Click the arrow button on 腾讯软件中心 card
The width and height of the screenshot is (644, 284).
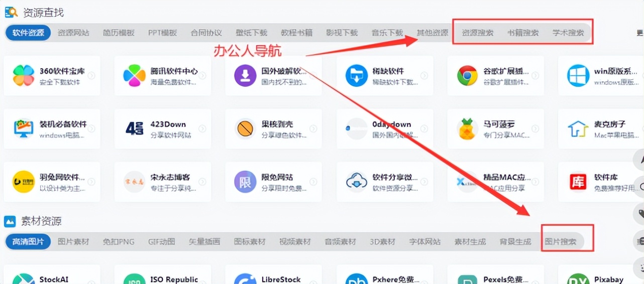point(202,76)
